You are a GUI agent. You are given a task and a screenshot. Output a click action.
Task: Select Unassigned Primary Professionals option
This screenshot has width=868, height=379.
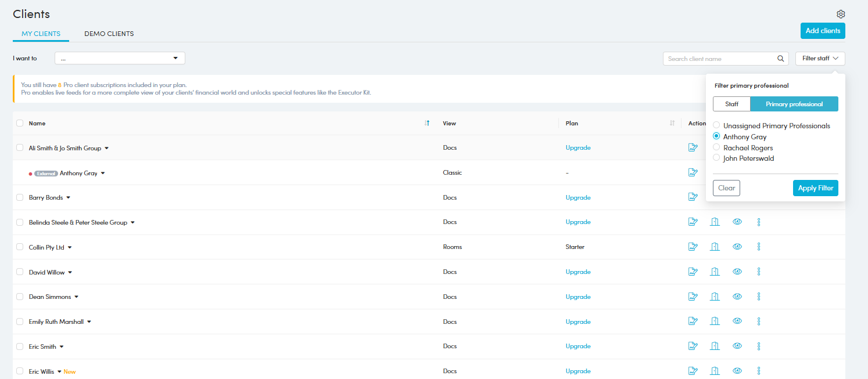coord(716,125)
